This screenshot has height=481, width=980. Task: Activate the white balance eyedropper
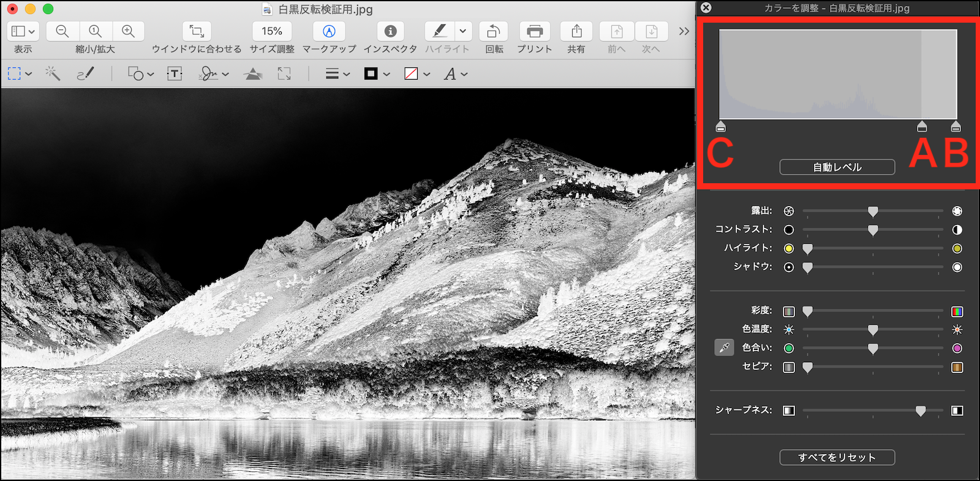point(724,348)
